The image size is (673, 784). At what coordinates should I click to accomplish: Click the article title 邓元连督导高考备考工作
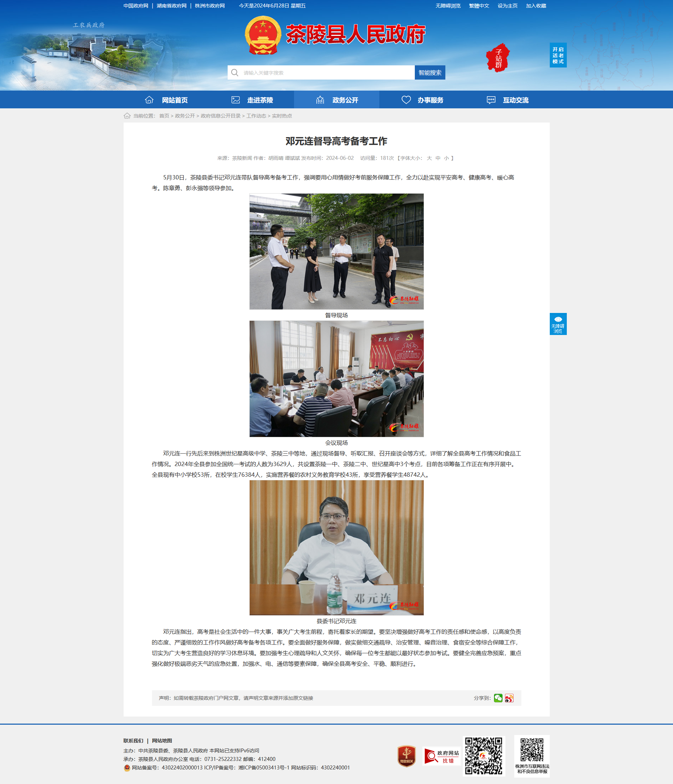336,141
